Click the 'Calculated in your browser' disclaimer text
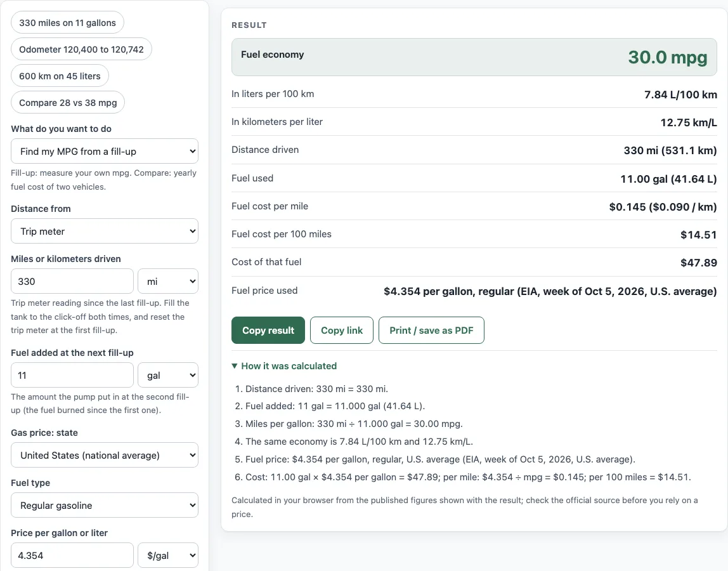 (x=465, y=508)
